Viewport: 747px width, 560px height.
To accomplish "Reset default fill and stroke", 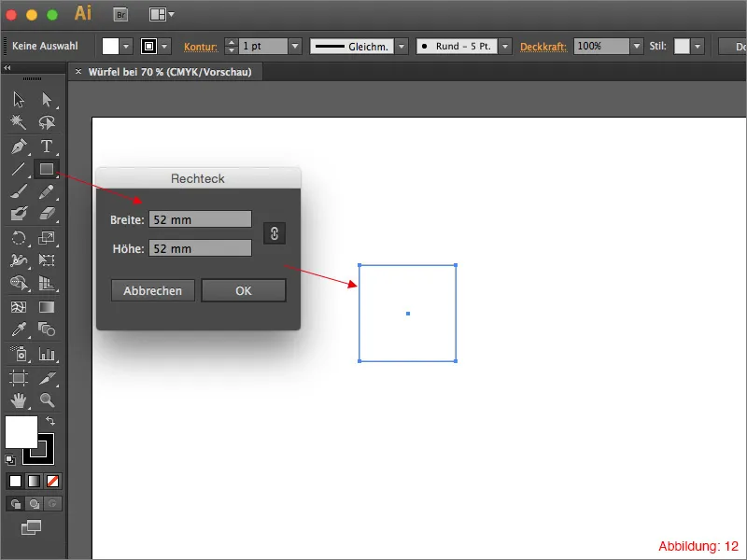I will [9, 460].
